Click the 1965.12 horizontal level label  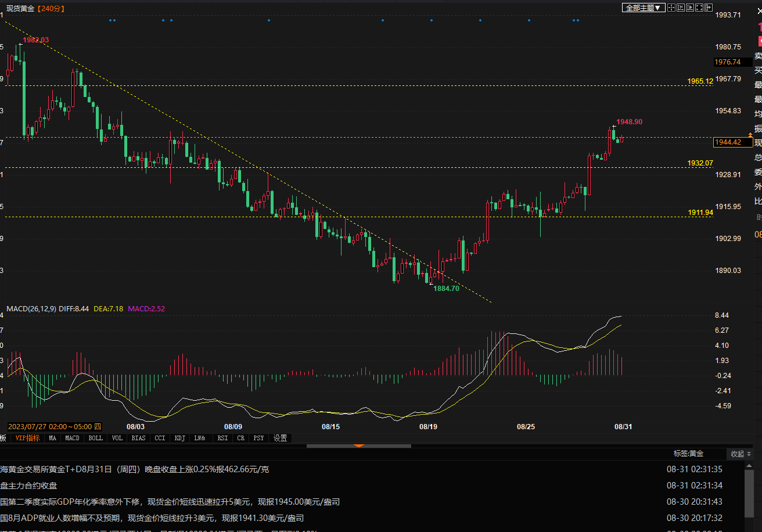(x=700, y=81)
